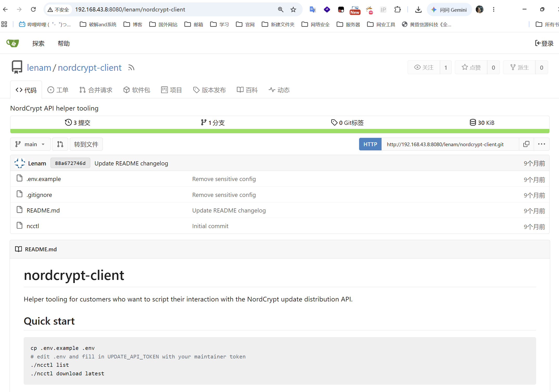
Task: Switch to the 版本发布 releases tab
Action: click(209, 90)
